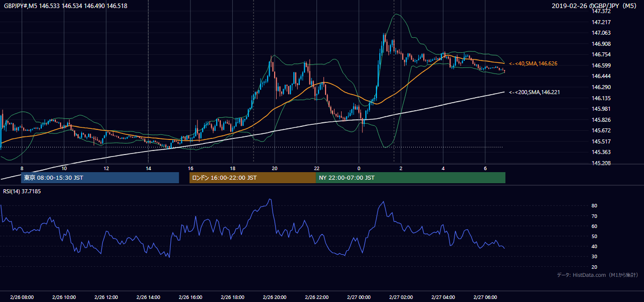Click the 2/26 12:00 time label
644x302 pixels.
106,297
